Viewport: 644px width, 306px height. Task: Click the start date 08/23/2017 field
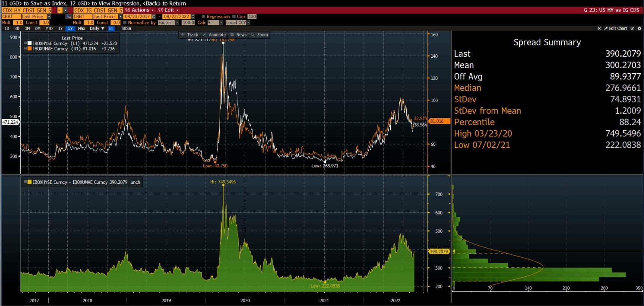[137, 16]
